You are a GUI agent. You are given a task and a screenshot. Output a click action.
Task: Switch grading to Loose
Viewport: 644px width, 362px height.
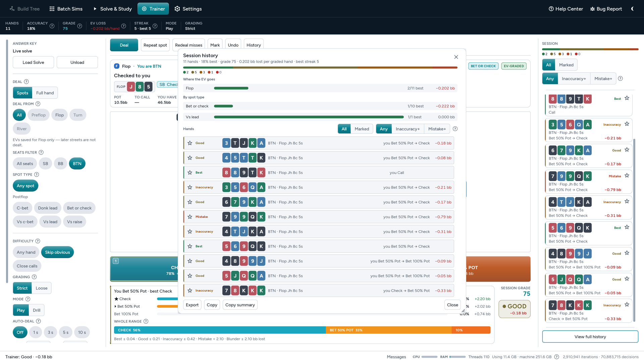[x=42, y=288]
